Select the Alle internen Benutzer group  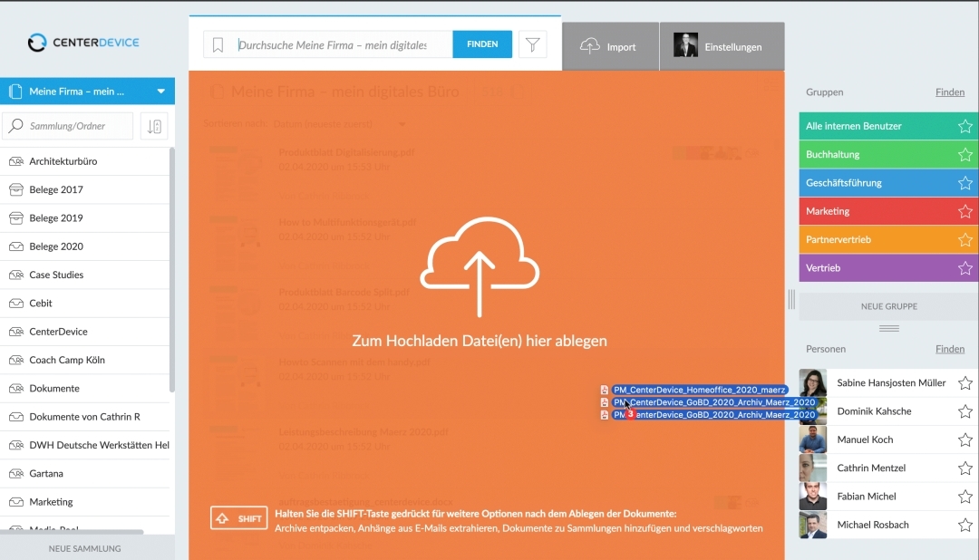coord(888,126)
